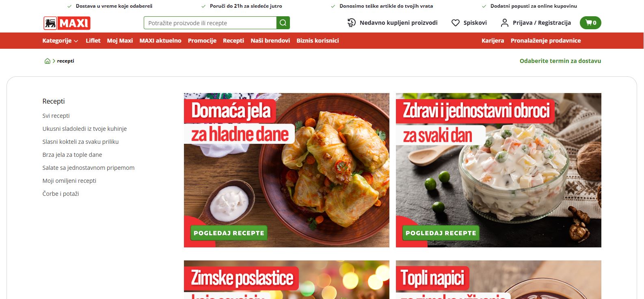This screenshot has height=299, width=644.
Task: Click Pogledaj recepte on Zdravi obroci banner
Action: pos(441,233)
